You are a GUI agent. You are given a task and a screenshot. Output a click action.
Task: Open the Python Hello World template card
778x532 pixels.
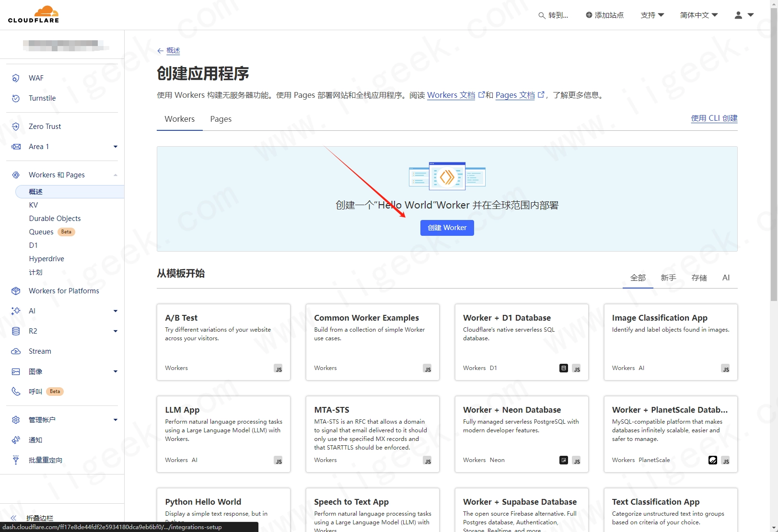click(223, 510)
